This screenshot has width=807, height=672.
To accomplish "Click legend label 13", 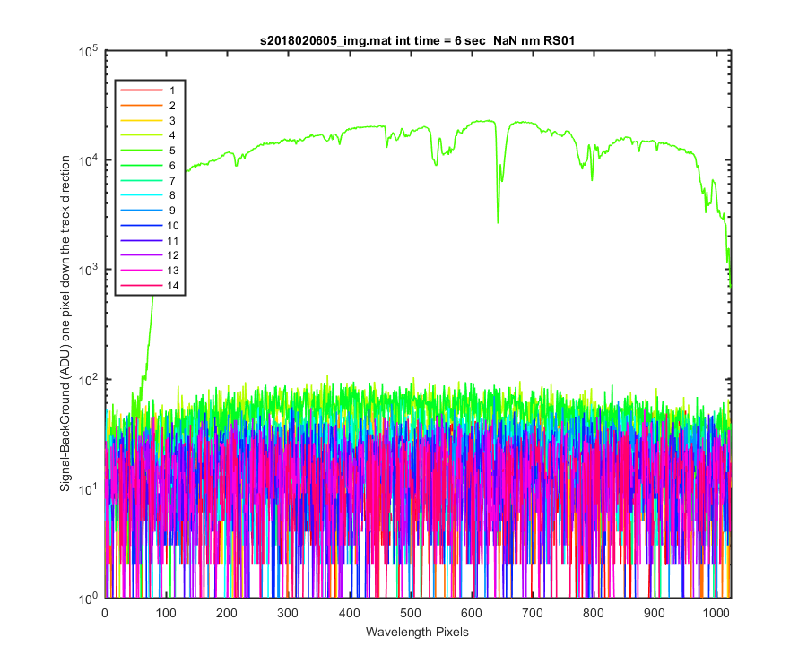I will tap(173, 271).
